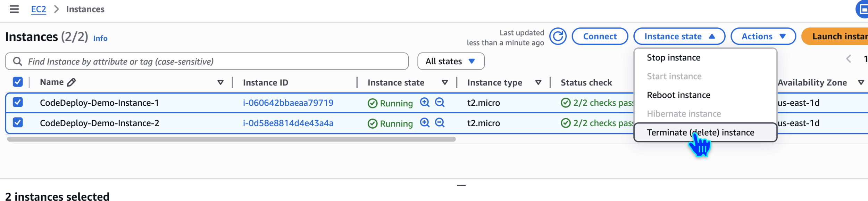This screenshot has height=201, width=868.
Task: Click the Instance ID column header
Action: coord(265,82)
